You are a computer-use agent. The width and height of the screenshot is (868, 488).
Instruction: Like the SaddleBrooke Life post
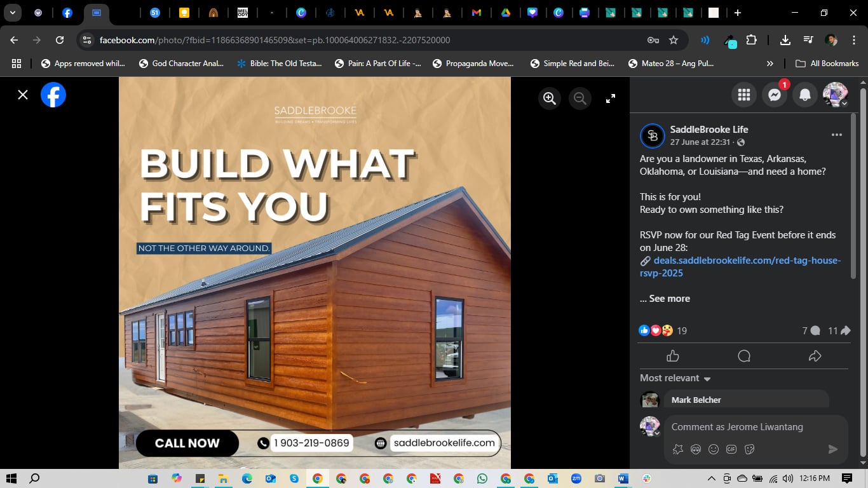pyautogui.click(x=673, y=356)
